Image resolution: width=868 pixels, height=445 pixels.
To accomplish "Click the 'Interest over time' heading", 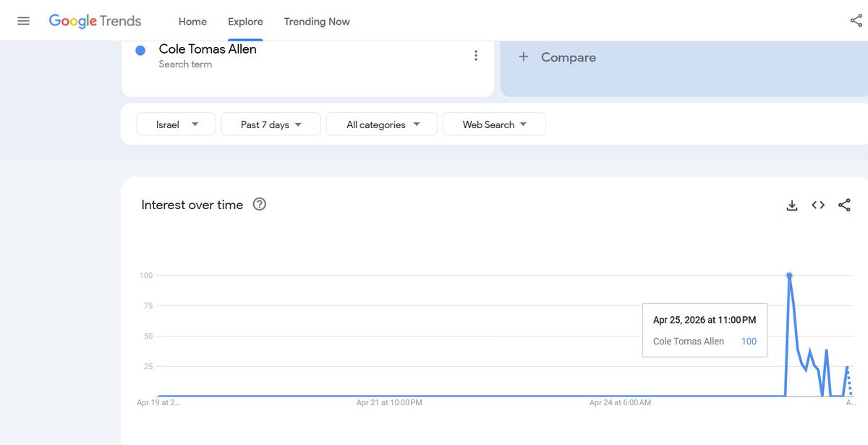I will tap(192, 205).
